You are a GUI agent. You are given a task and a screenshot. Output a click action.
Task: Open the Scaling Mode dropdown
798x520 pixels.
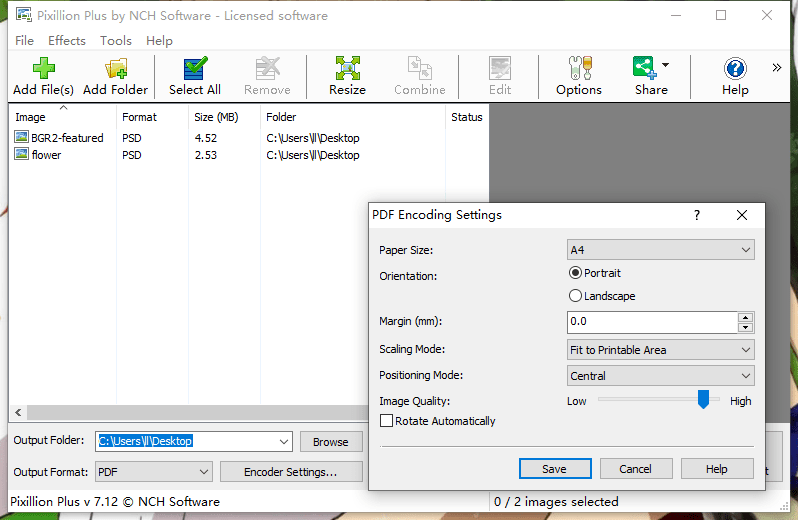pyautogui.click(x=661, y=350)
